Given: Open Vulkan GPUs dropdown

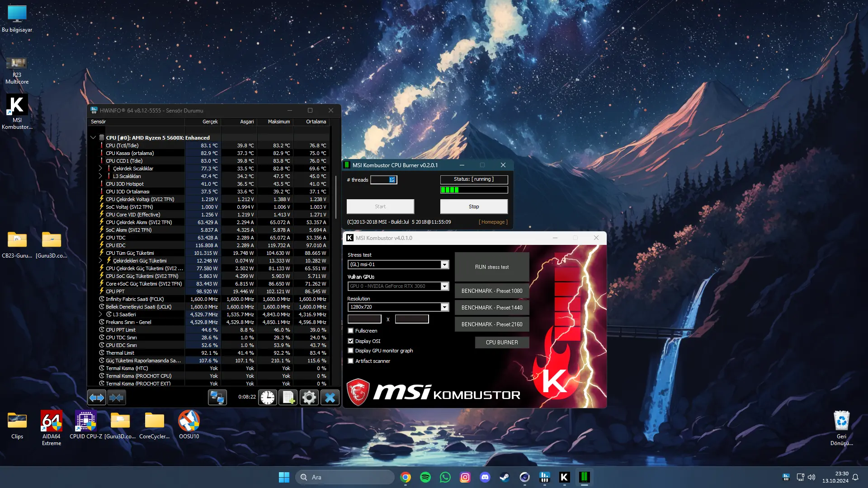Looking at the screenshot, I should click(x=398, y=286).
